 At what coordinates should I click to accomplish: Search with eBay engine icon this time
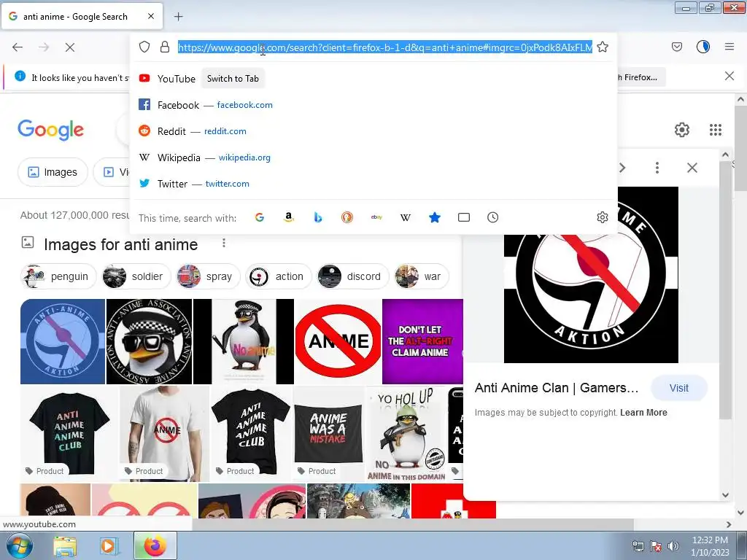[x=376, y=217]
